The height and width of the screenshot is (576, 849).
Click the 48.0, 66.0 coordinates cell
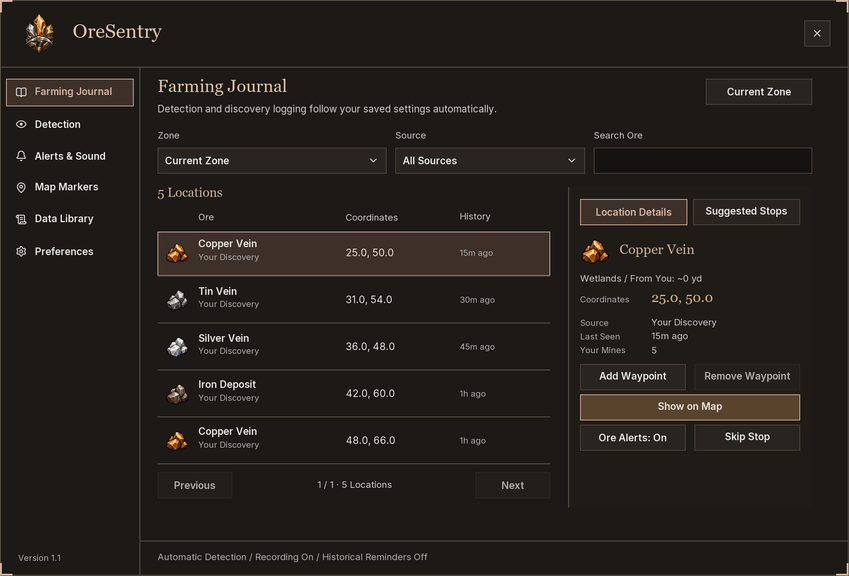click(370, 441)
